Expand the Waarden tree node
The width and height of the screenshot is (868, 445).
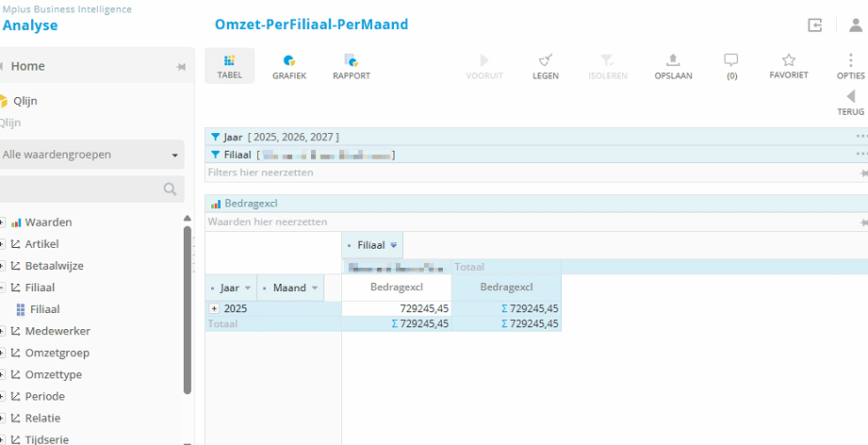pyautogui.click(x=2, y=222)
